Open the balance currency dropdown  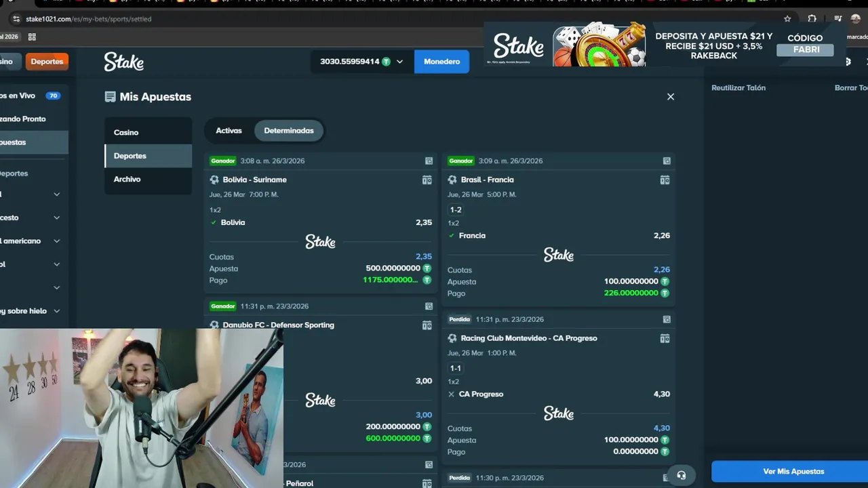pyautogui.click(x=361, y=62)
